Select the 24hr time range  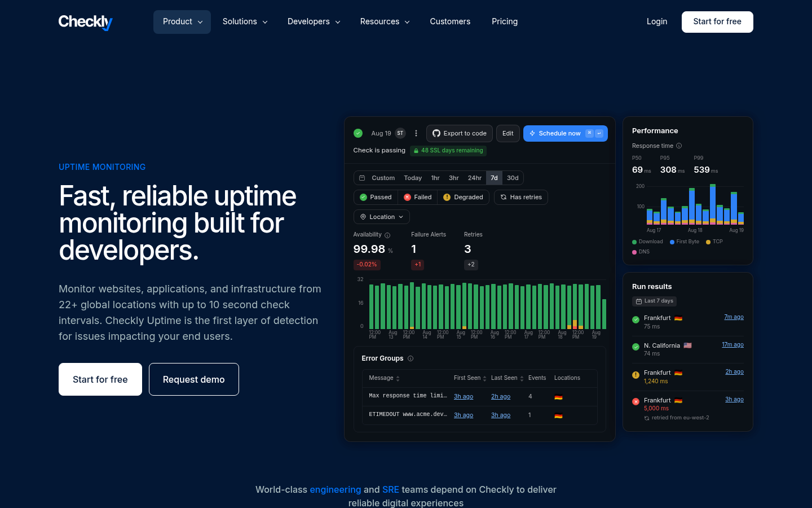(x=475, y=178)
